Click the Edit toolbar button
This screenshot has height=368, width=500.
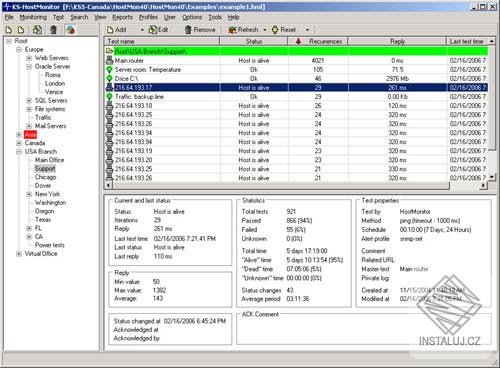point(158,30)
